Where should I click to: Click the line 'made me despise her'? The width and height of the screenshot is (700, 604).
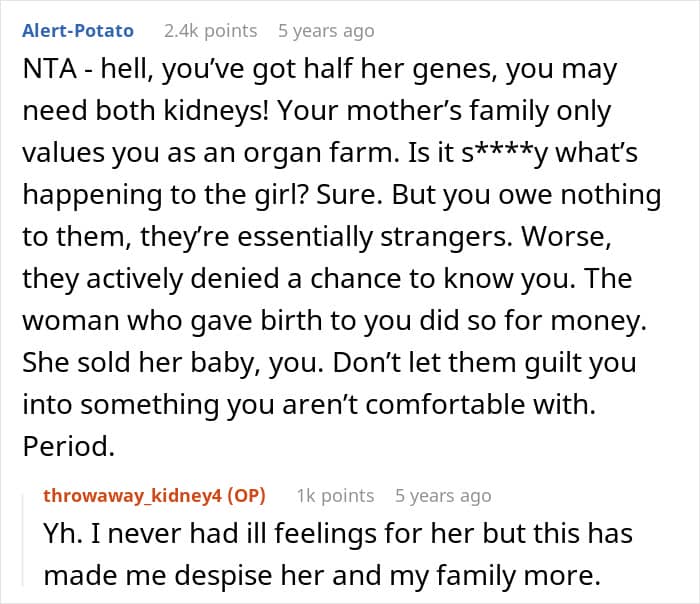[x=322, y=575]
